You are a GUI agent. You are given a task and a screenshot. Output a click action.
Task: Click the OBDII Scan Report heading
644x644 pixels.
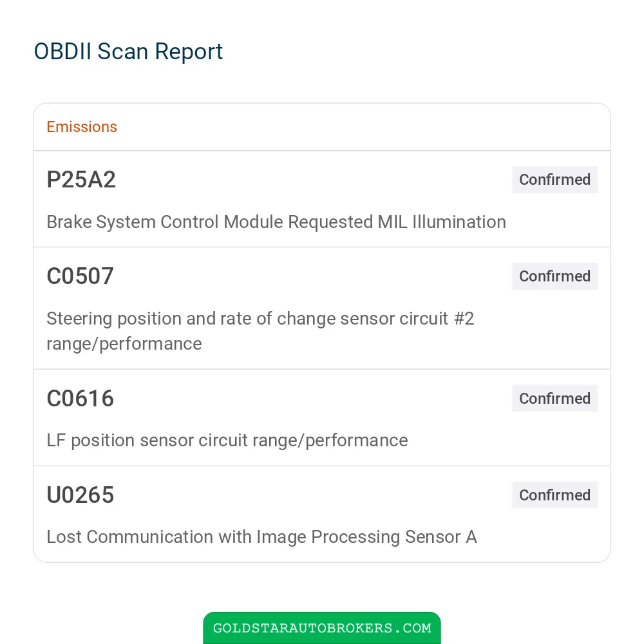[128, 52]
